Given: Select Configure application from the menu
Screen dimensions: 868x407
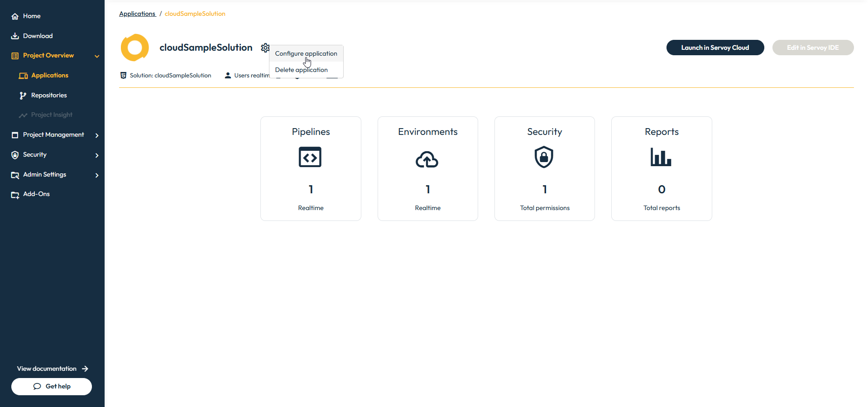Looking at the screenshot, I should tap(306, 53).
